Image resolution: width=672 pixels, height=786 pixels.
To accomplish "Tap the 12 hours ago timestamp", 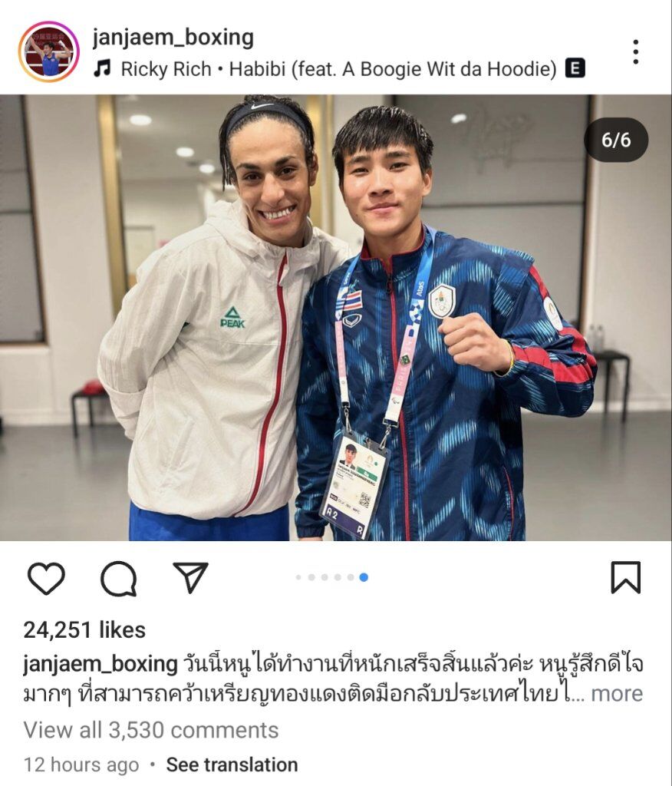I will point(81,765).
